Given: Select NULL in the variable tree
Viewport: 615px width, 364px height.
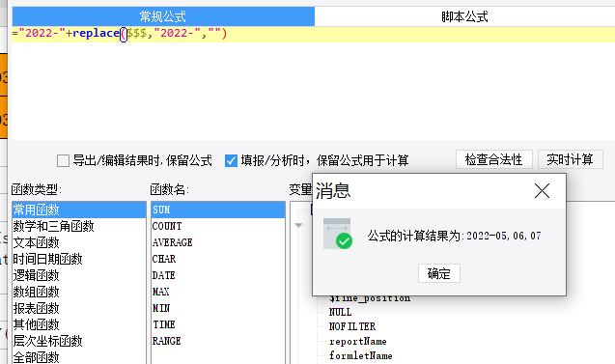Looking at the screenshot, I should click(340, 312).
